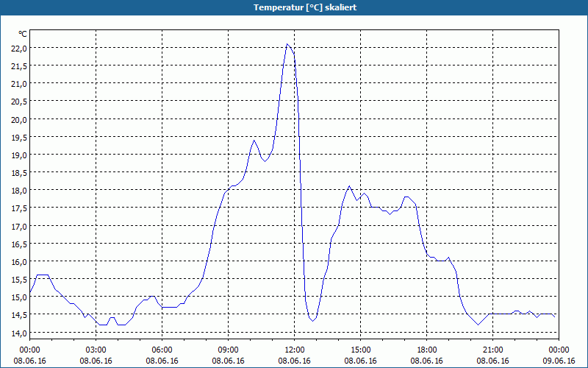Click the 20,5 y-axis value

click(x=19, y=102)
